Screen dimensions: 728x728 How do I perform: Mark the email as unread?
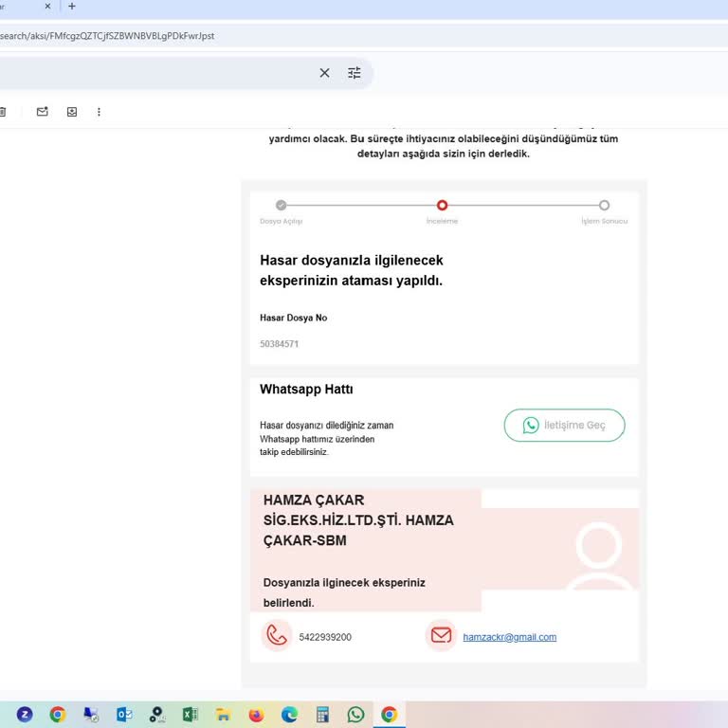click(x=43, y=112)
